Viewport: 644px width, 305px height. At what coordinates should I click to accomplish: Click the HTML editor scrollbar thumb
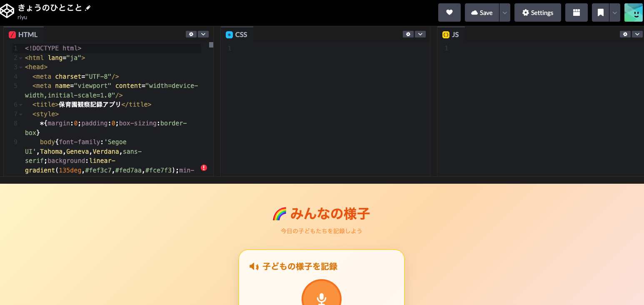point(211,45)
